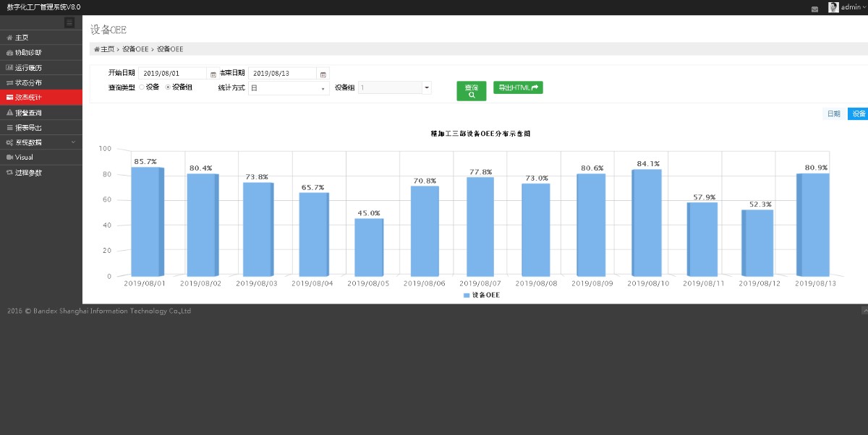Screen dimensions: 868x435
Task: Select the 设备 radio button
Action: 141,87
